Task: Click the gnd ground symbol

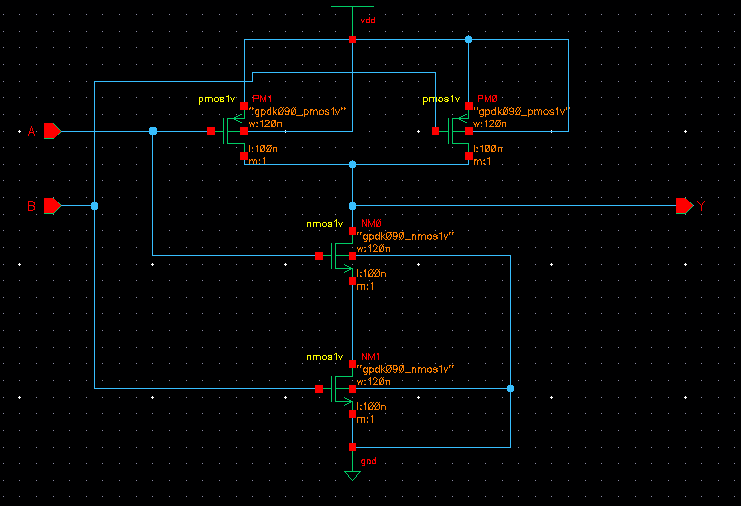Action: coord(352,472)
